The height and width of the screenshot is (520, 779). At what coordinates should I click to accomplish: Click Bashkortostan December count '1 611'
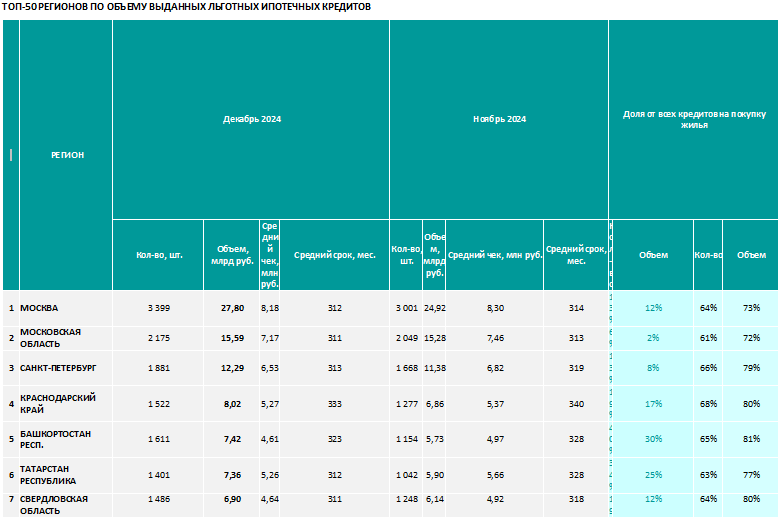[x=159, y=440]
